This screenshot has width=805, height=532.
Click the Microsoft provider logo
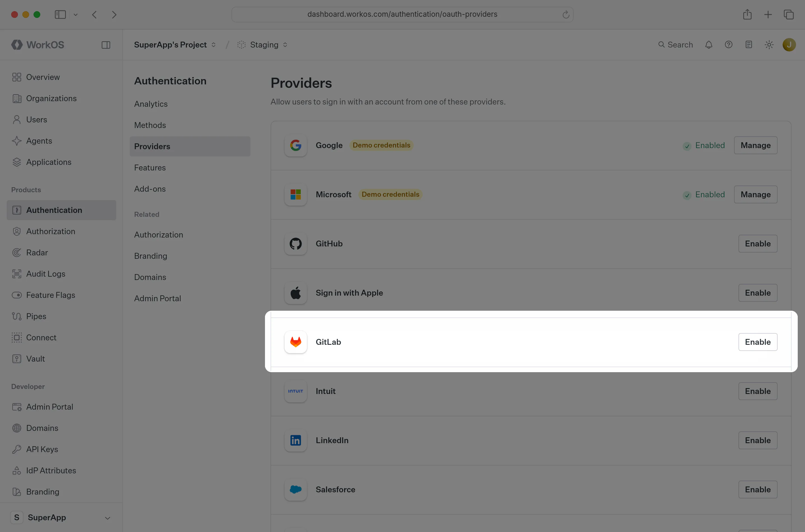(296, 194)
